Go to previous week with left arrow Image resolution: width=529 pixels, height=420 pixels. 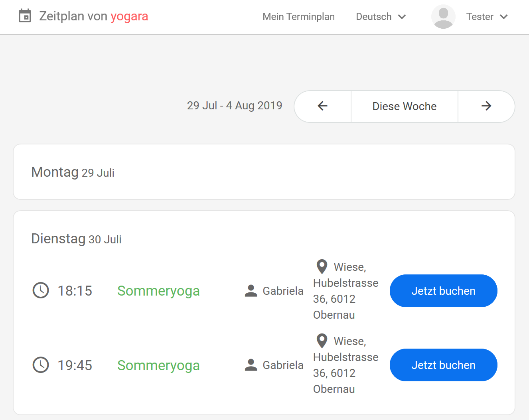coord(322,106)
